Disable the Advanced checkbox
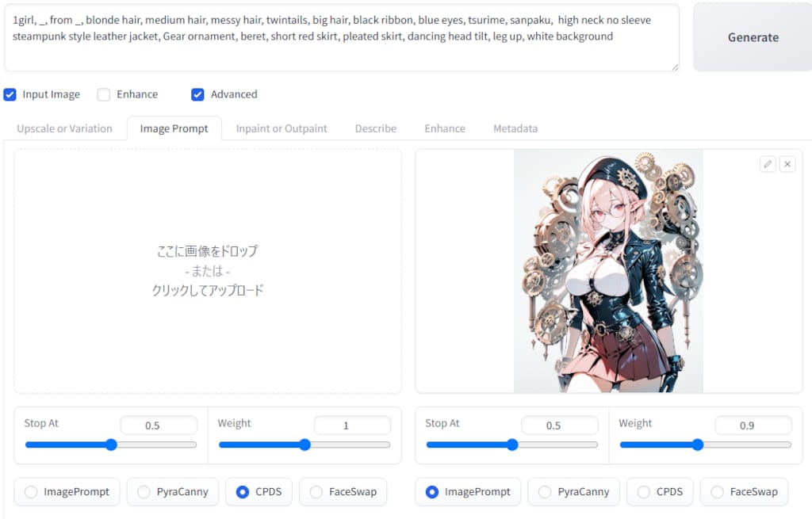The height and width of the screenshot is (519, 812). [197, 94]
